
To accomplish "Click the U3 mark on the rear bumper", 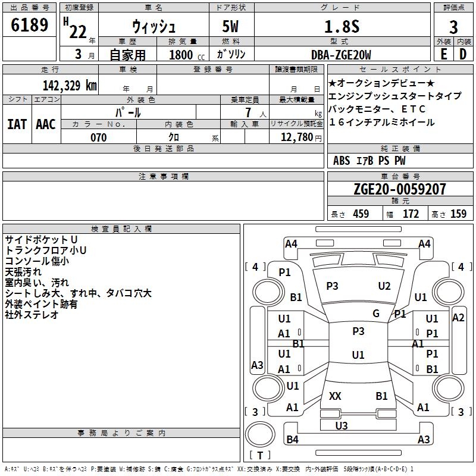I will 342,425.
